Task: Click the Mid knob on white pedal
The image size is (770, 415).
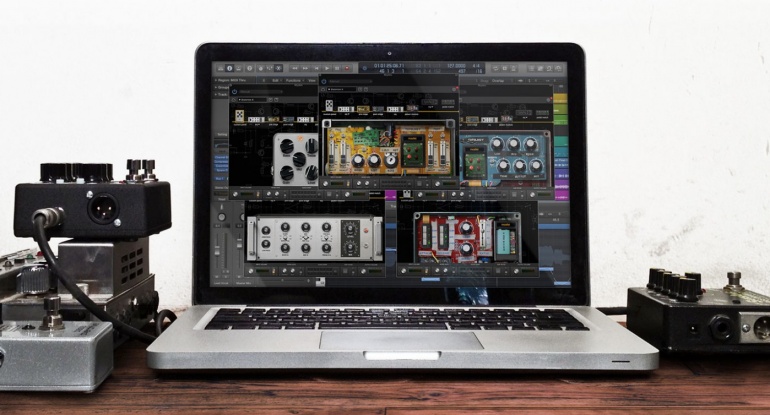Action: click(x=300, y=160)
